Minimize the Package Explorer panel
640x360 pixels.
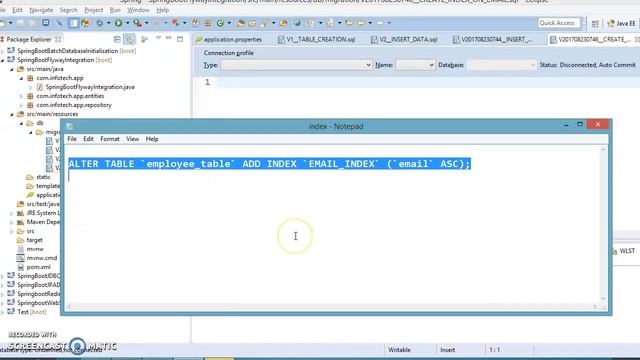(x=169, y=38)
